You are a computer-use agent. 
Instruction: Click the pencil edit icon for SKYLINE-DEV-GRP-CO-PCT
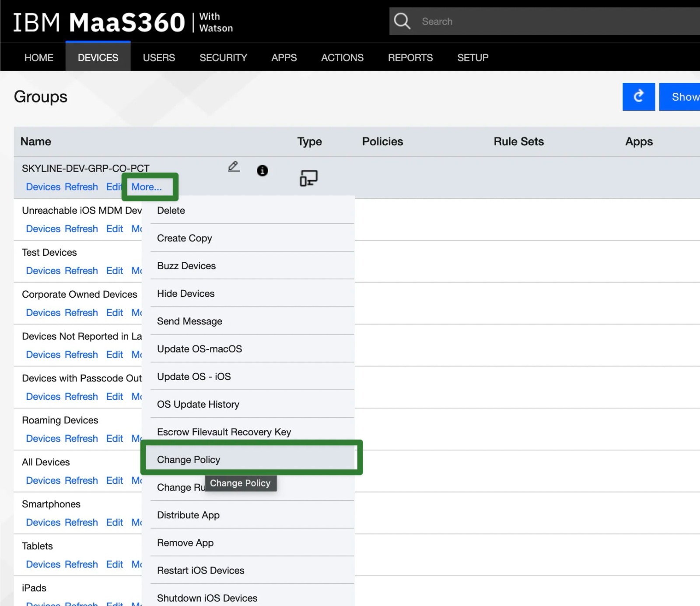pos(234,166)
